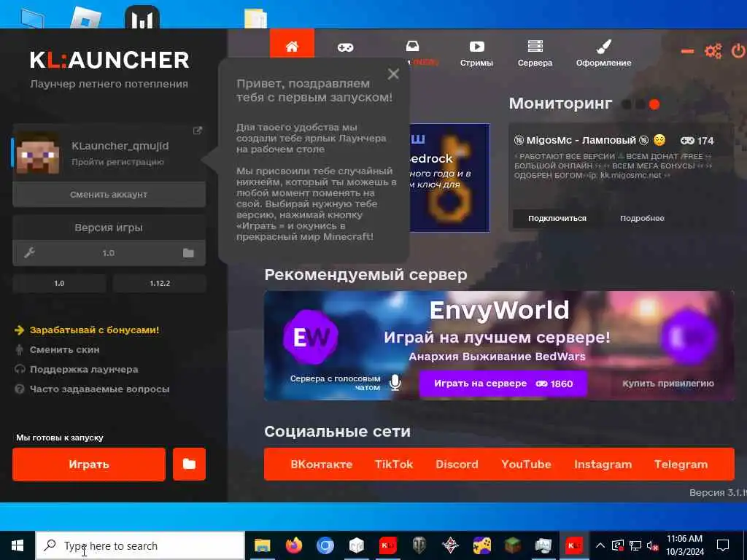Open Instagram social link
The width and height of the screenshot is (747, 560).
[603, 464]
